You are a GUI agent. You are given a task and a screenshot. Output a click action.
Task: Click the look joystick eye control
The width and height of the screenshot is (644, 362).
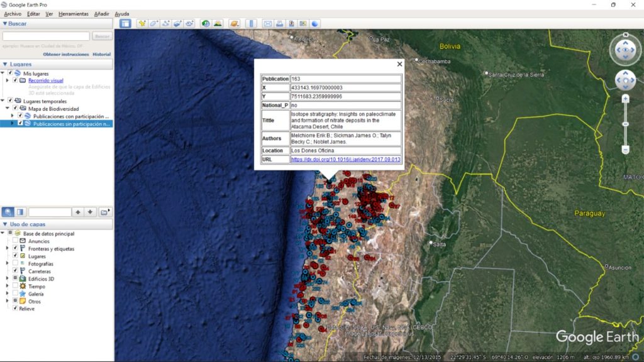point(626,50)
